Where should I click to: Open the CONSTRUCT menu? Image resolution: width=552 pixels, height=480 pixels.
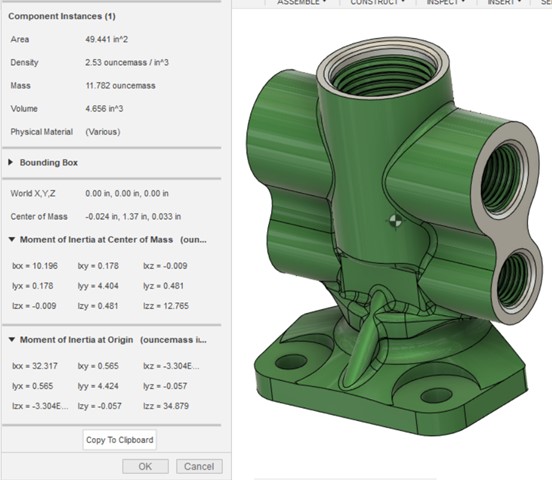377,2
